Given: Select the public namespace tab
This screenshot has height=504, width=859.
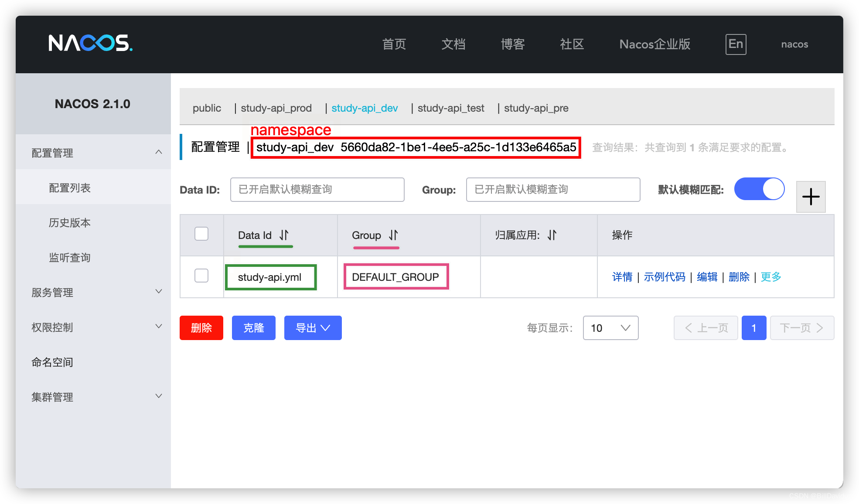Looking at the screenshot, I should pyautogui.click(x=207, y=108).
